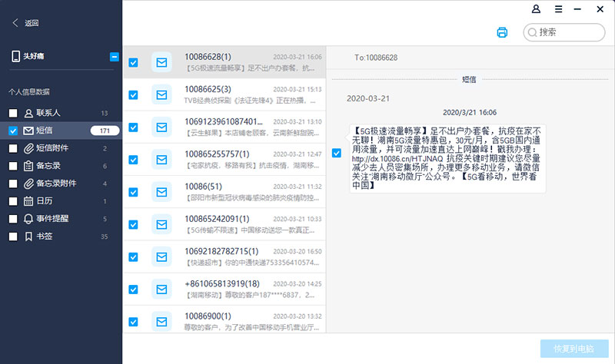The height and width of the screenshot is (364, 615).
Task: Click the envelope icon for 10086625(3)
Action: point(161,94)
